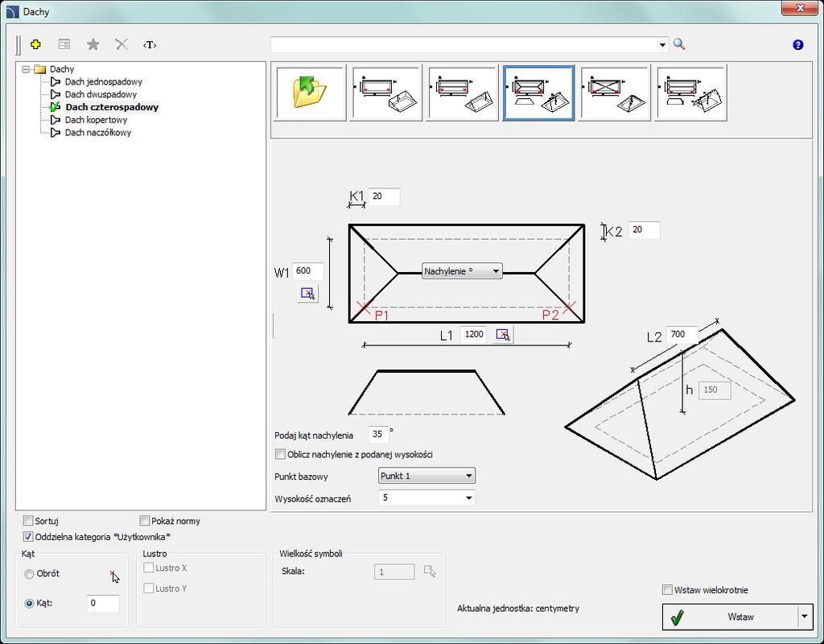Select the pyramid roof variant thumbnail
The height and width of the screenshot is (644, 824).
coord(614,93)
